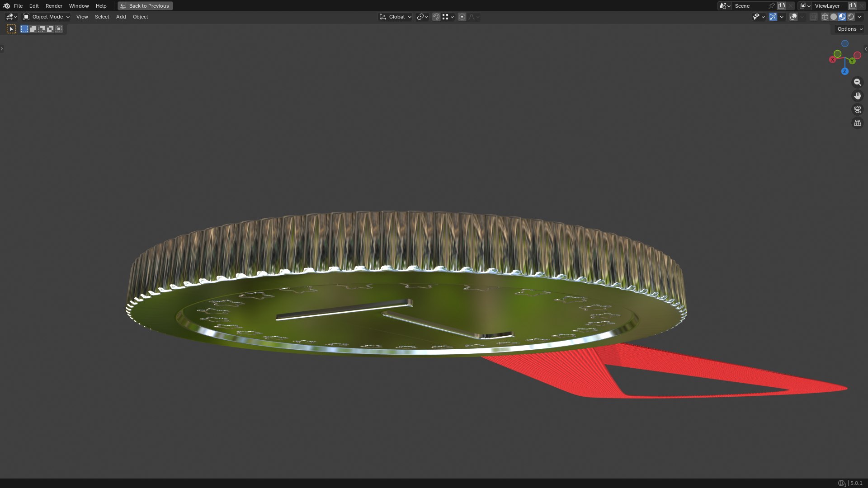
Task: Click the zoom view magnifier icon
Action: [x=857, y=82]
